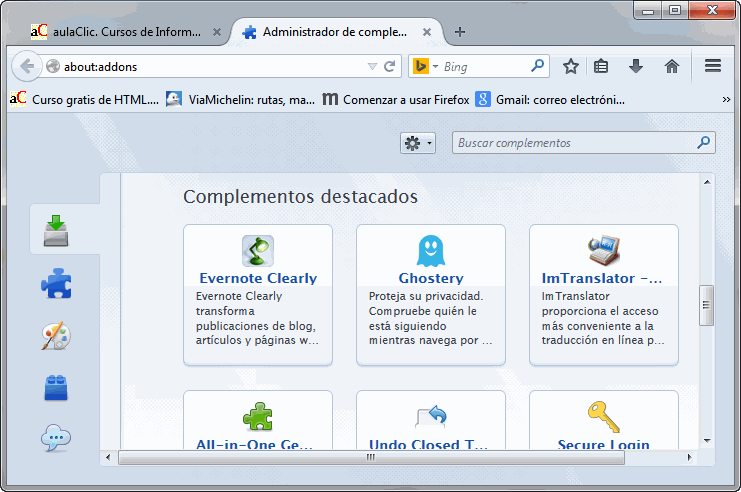The width and height of the screenshot is (741, 492).
Task: Open the All-in-One Ge... add-on link
Action: (x=255, y=444)
